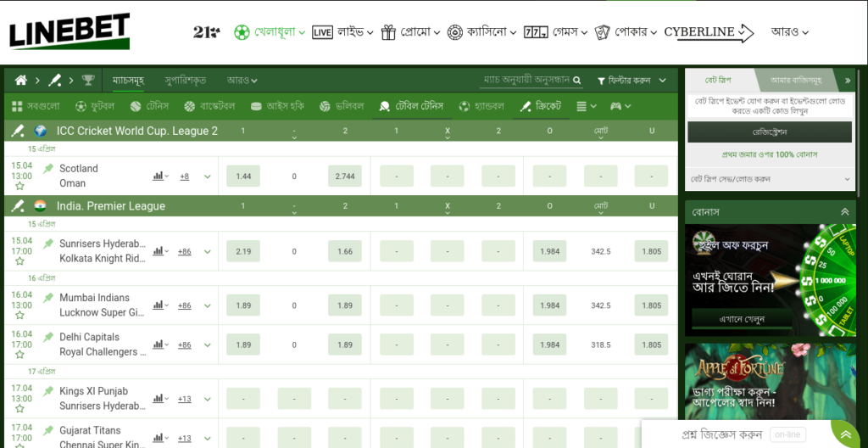Open the more sports list dropdown
The image size is (868, 448).
coord(587,106)
